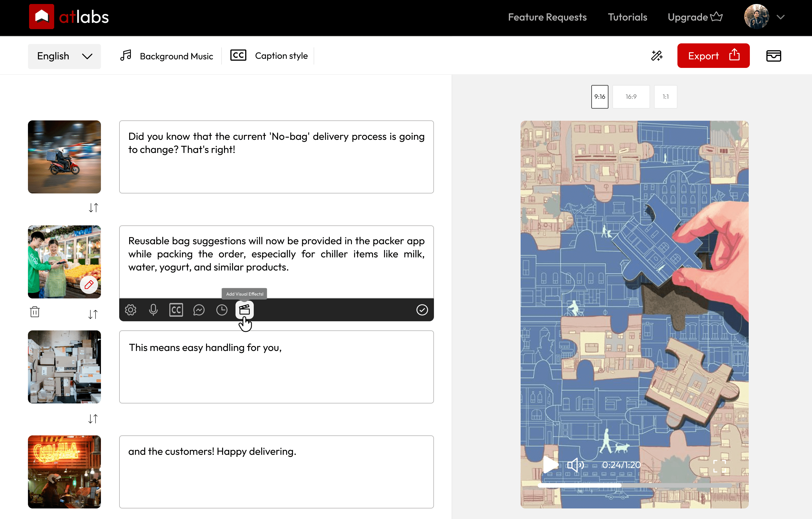Select the microphone voiceover icon on the toolbar
Image resolution: width=812 pixels, height=519 pixels.
pos(153,310)
